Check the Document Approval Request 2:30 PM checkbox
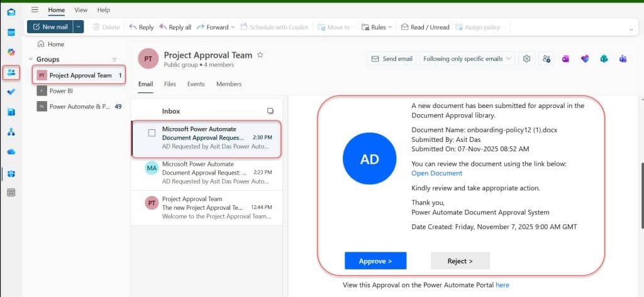The image size is (644, 297). point(152,133)
